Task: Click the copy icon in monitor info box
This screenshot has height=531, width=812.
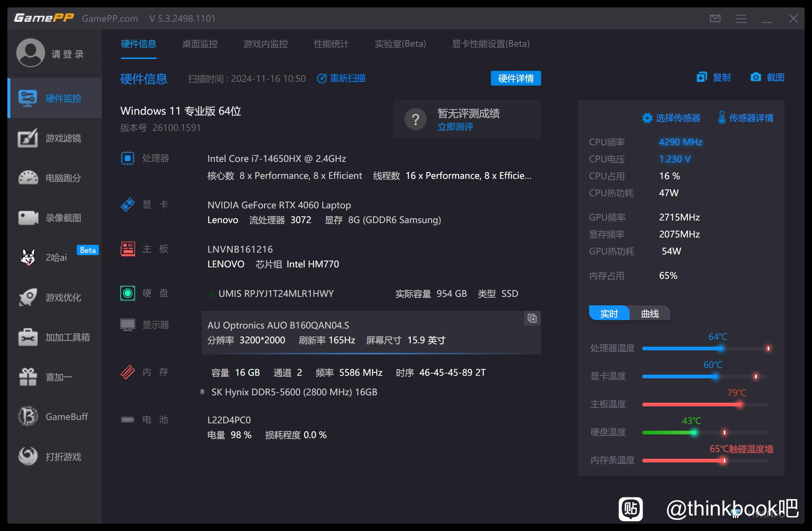Action: [x=532, y=318]
